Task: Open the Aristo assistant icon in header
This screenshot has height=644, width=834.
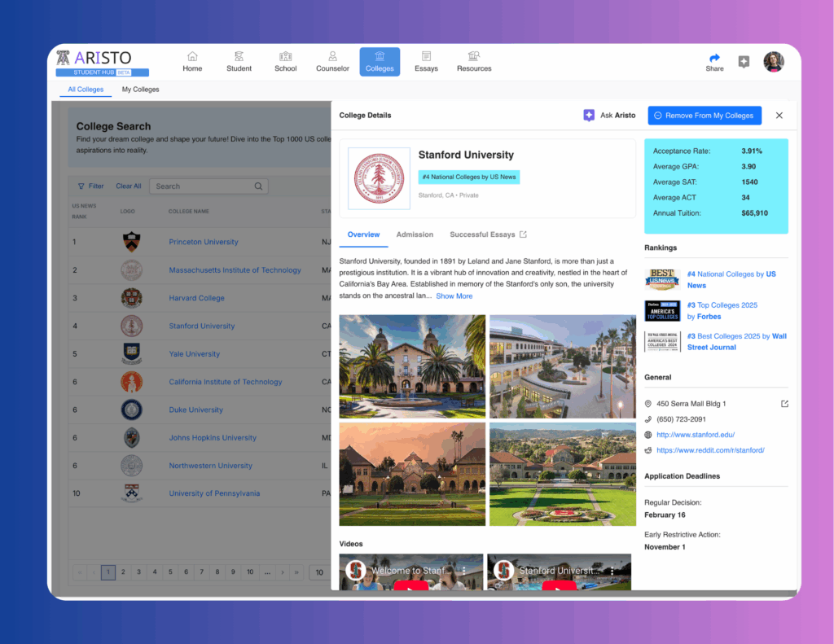Action: pos(744,62)
